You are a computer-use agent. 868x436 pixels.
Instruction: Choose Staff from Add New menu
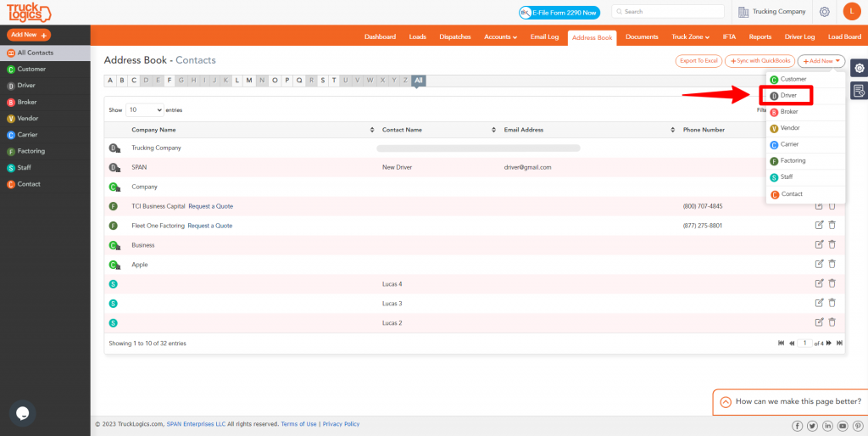coord(805,177)
